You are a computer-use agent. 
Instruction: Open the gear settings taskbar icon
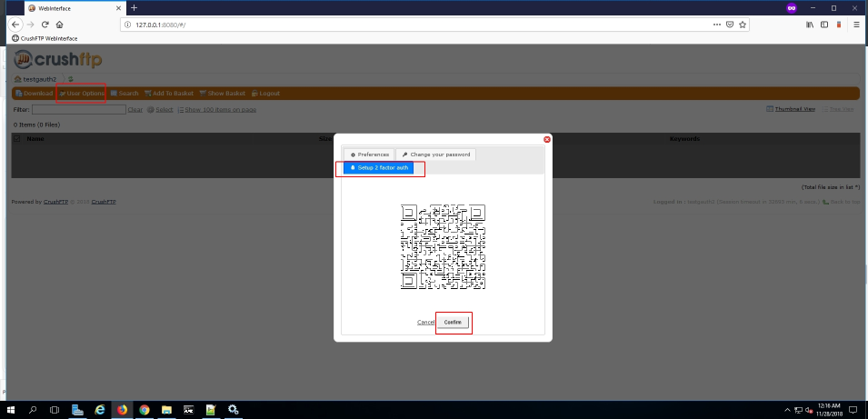coord(233,410)
